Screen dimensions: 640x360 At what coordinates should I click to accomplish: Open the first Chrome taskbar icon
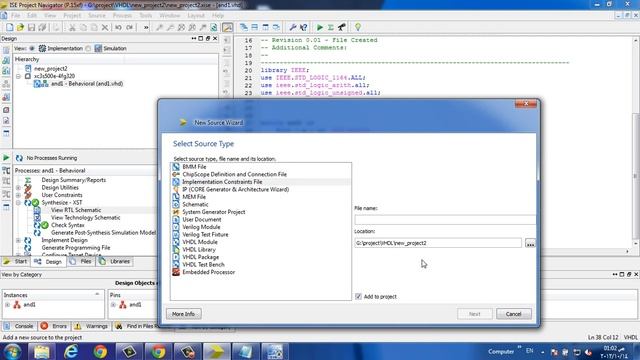point(100,351)
